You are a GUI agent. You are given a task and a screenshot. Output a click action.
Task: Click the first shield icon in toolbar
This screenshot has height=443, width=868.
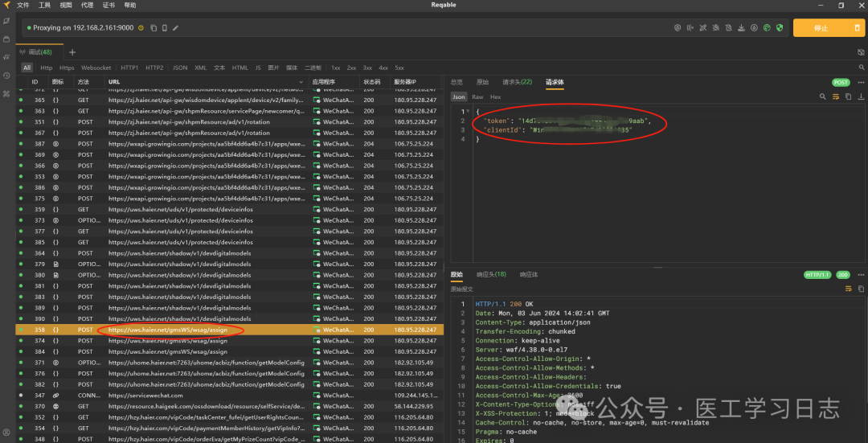point(677,27)
